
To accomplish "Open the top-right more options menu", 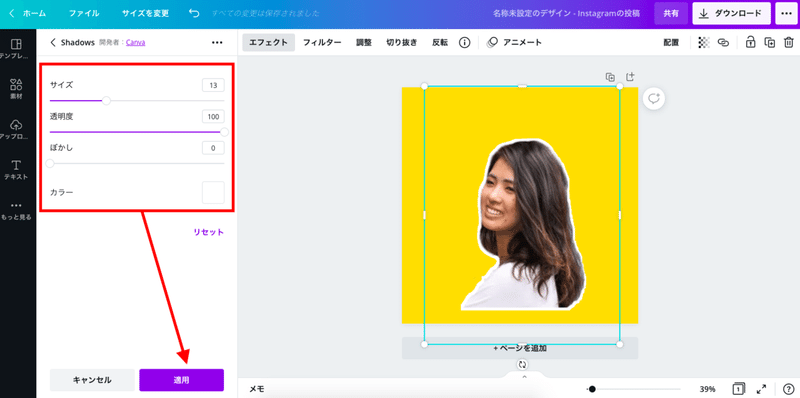I will pos(786,14).
